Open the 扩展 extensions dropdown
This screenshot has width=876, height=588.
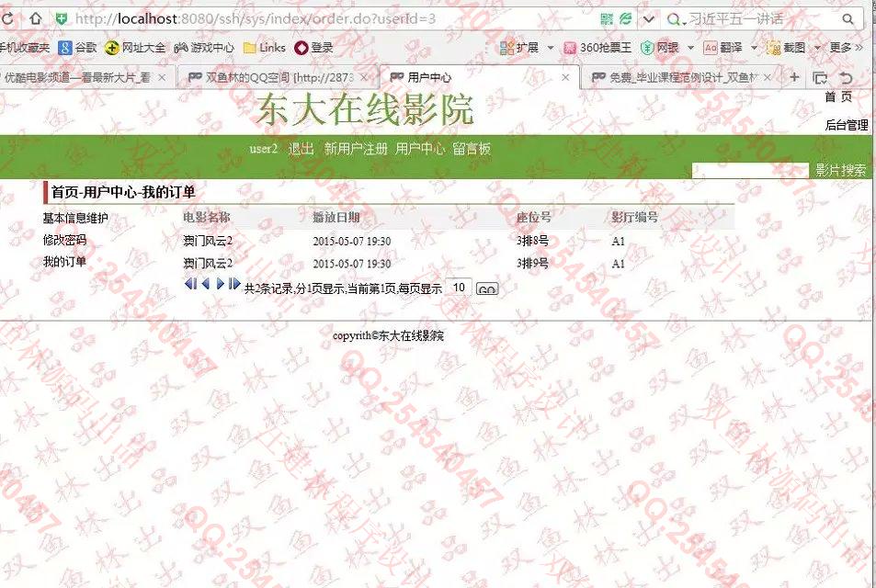pos(551,48)
